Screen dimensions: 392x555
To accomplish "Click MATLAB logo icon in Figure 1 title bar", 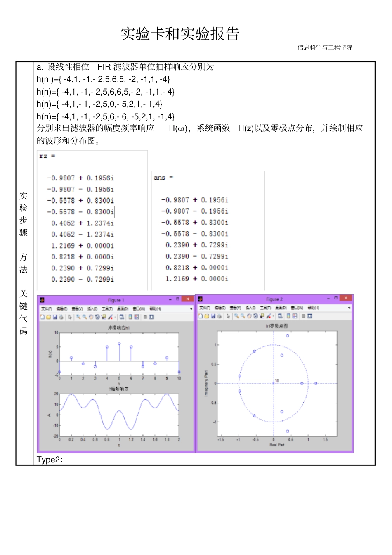I will point(42,299).
